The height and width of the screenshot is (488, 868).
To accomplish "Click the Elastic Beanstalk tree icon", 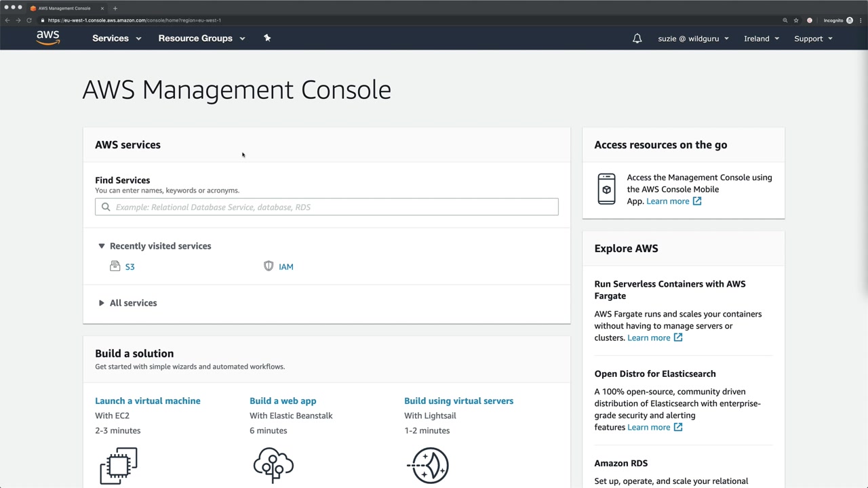I will [273, 465].
